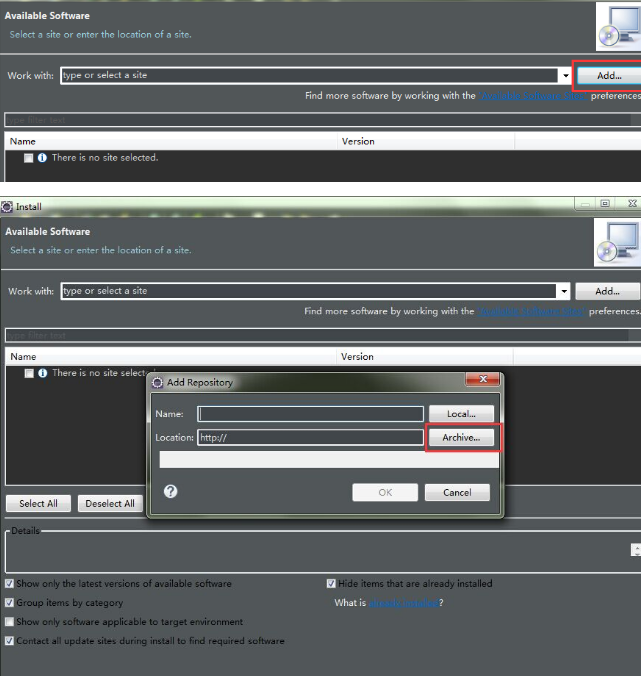The height and width of the screenshot is (676, 641).
Task: Toggle 'Group items by category' checkbox
Action: pos(10,603)
